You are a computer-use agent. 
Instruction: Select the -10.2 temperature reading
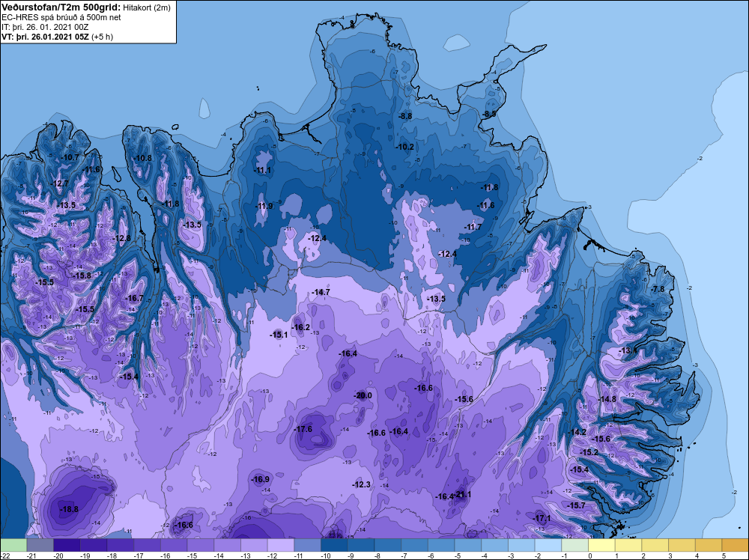[404, 147]
